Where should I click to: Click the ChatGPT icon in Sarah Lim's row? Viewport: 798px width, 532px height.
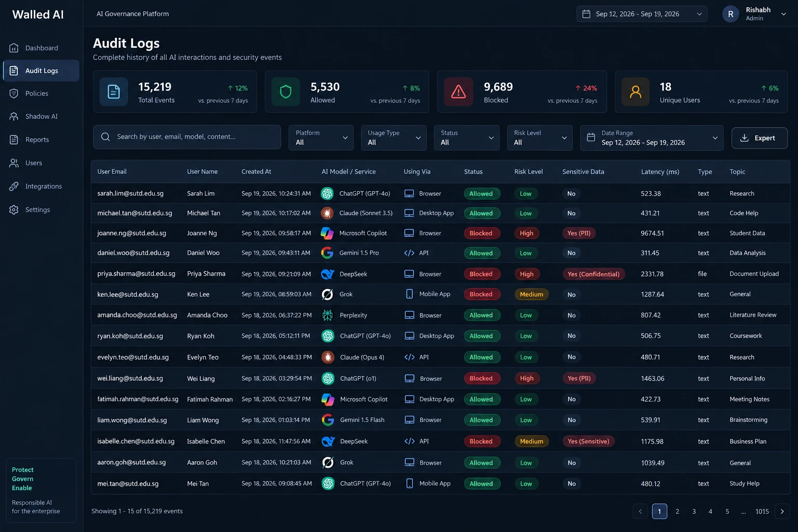pyautogui.click(x=327, y=194)
